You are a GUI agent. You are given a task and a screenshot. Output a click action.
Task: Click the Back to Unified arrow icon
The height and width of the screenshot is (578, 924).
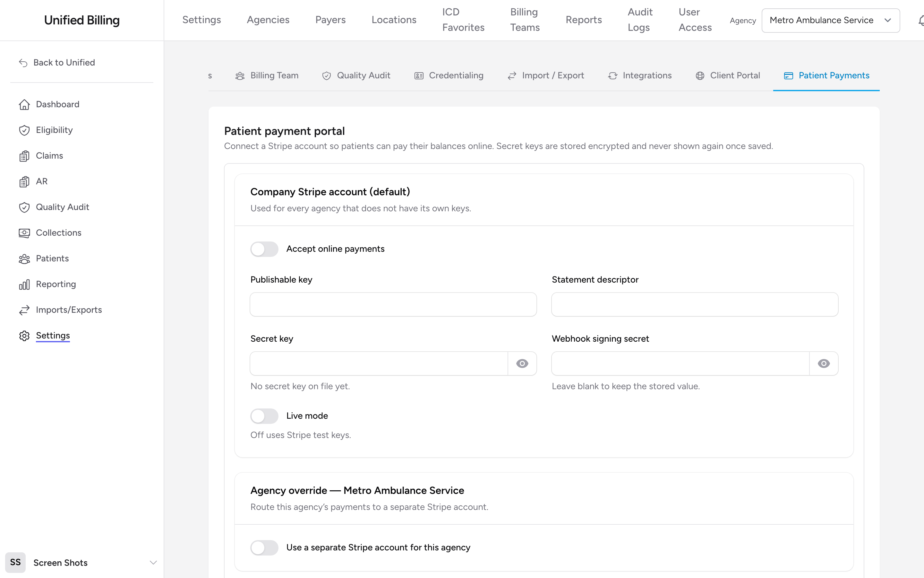click(x=23, y=63)
